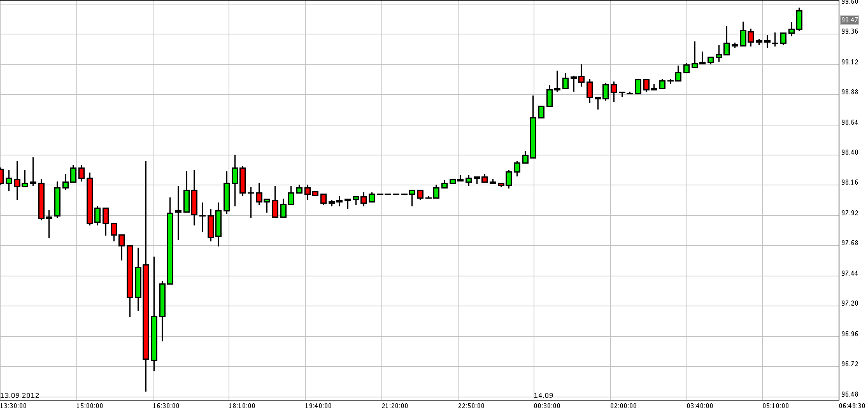Select the 98.64 price axis label
Screen dimensions: 868x412
pyautogui.click(x=850, y=122)
